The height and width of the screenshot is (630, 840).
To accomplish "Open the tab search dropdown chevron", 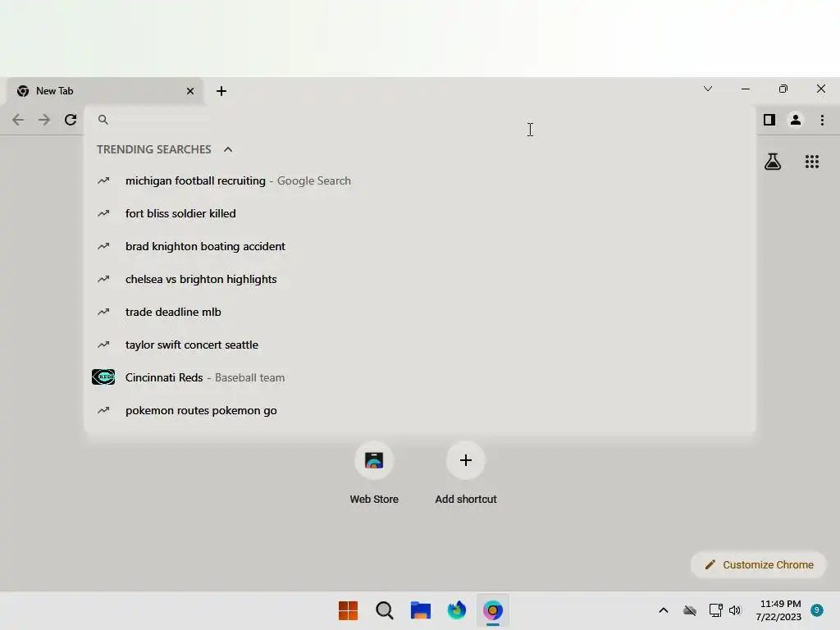I will (x=708, y=89).
